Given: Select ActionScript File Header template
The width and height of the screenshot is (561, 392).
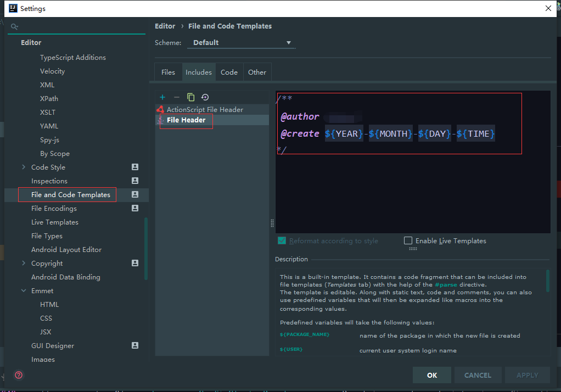Looking at the screenshot, I should click(212, 109).
